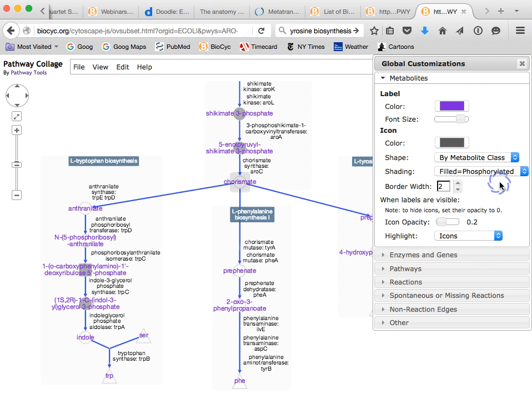Follow the Pathway Tools link
Image resolution: width=532 pixels, height=409 pixels.
coord(29,73)
